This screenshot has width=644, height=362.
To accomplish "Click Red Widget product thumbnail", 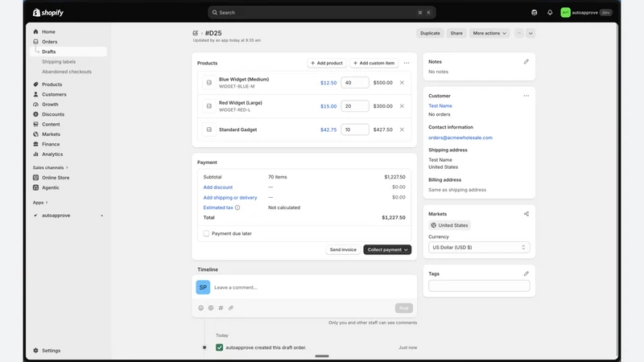I will (209, 106).
